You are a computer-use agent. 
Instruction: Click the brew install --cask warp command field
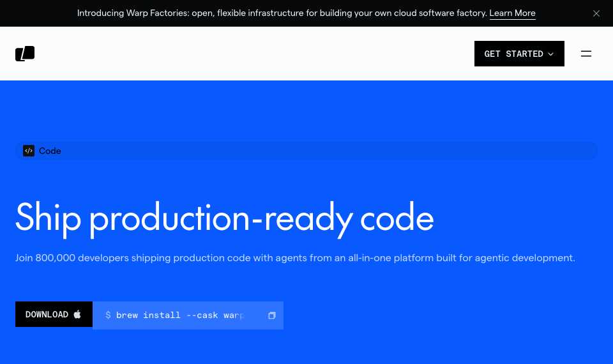(188, 315)
